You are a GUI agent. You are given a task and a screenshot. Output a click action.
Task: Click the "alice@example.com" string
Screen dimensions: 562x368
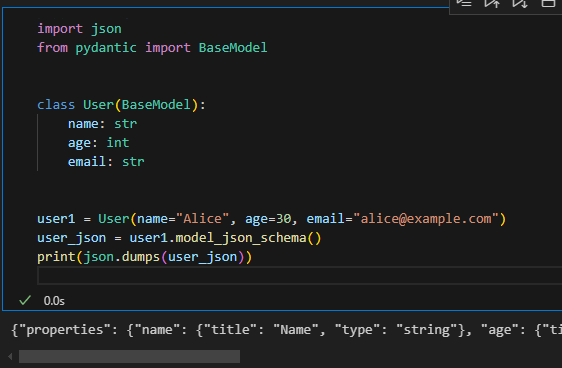426,219
